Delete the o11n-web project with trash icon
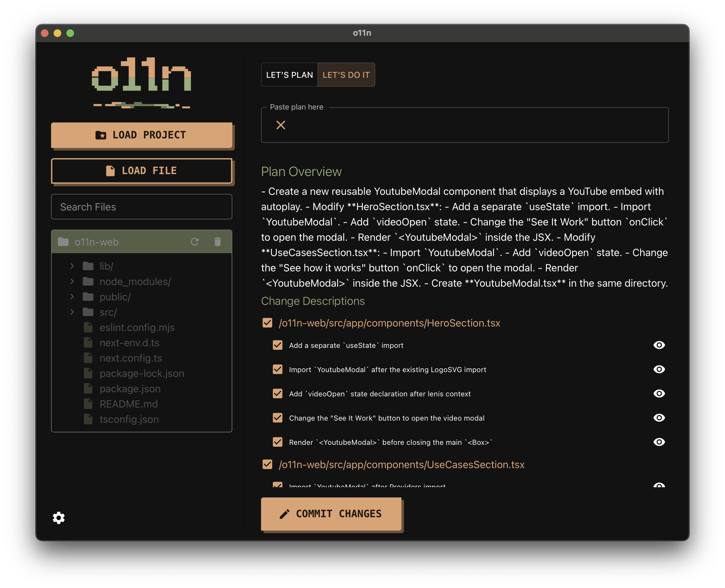The width and height of the screenshot is (725, 588). tap(218, 242)
